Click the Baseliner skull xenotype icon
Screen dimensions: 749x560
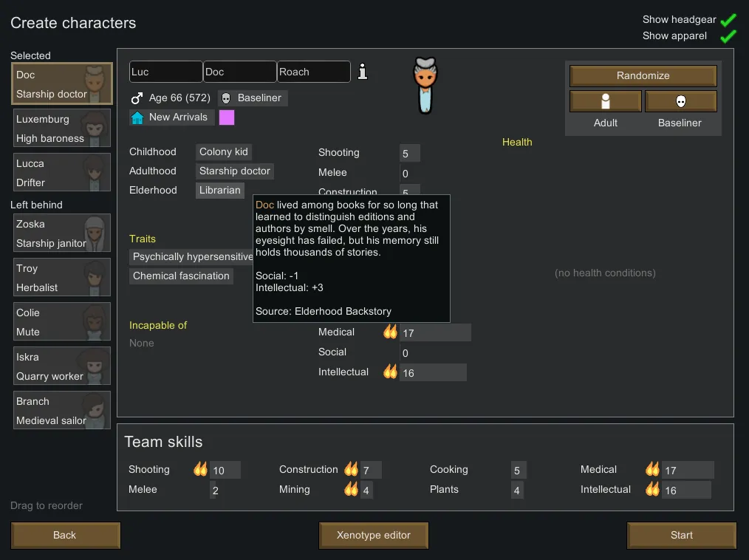[226, 98]
